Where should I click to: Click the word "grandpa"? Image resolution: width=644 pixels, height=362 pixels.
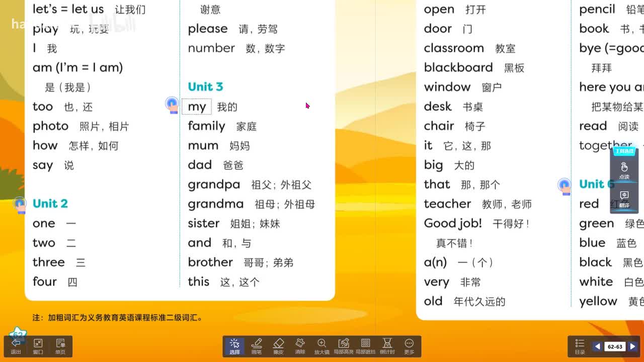pos(214,185)
